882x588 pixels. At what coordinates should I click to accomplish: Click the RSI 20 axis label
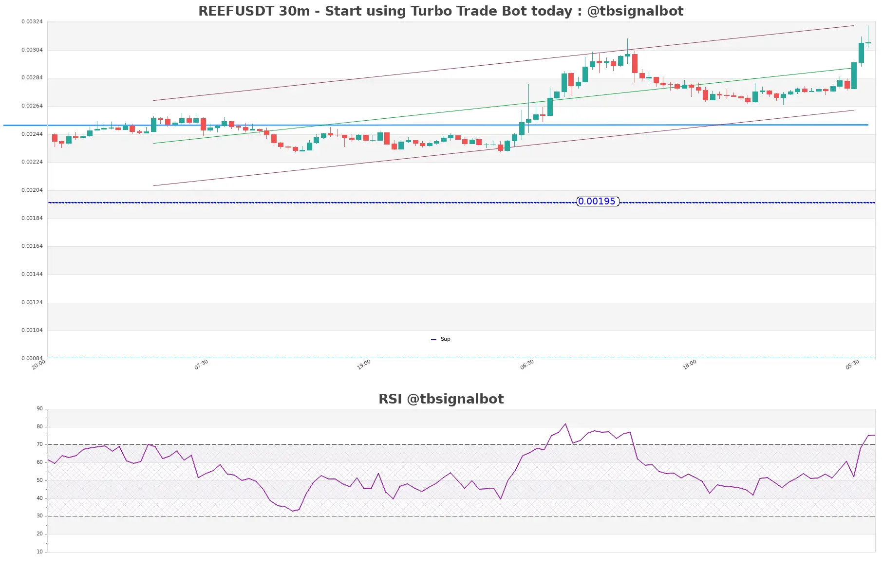click(39, 534)
